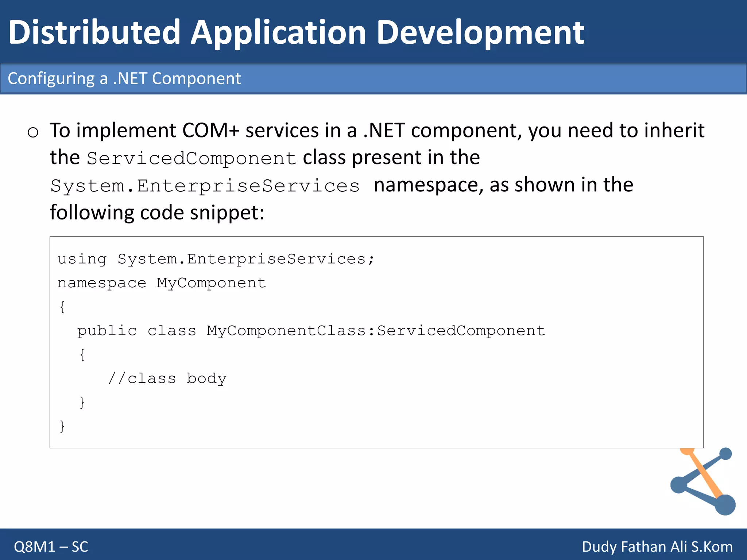Image resolution: width=747 pixels, height=560 pixels.
Task: Click the large blue circle in logo
Action: click(725, 505)
